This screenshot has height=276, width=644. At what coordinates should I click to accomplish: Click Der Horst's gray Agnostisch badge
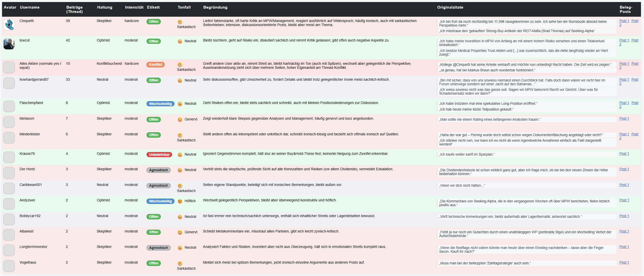click(x=158, y=170)
